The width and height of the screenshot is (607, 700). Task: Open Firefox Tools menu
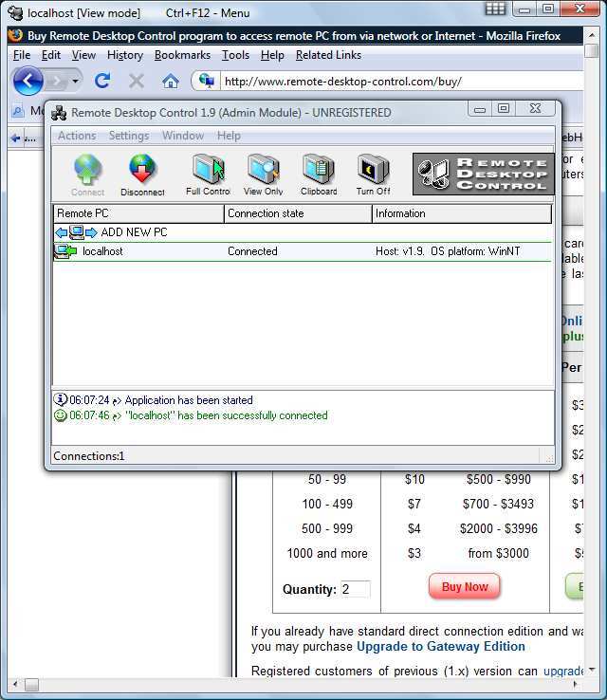(235, 55)
